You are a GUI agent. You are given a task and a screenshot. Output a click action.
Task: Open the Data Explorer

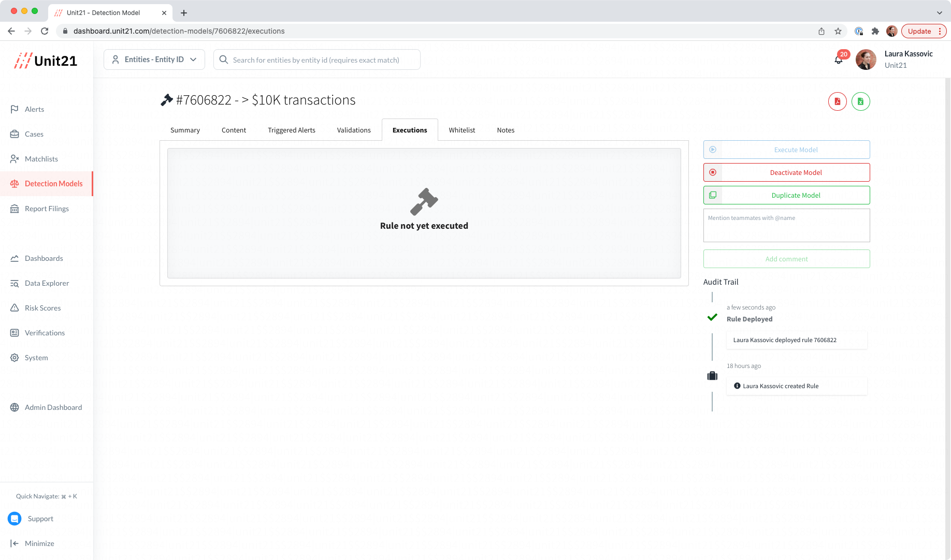pyautogui.click(x=47, y=283)
